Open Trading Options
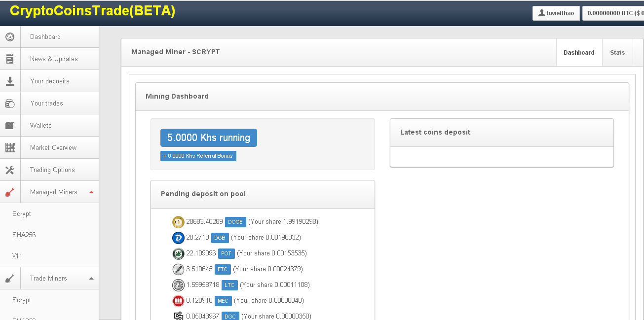Image resolution: width=644 pixels, height=320 pixels. pyautogui.click(x=52, y=170)
